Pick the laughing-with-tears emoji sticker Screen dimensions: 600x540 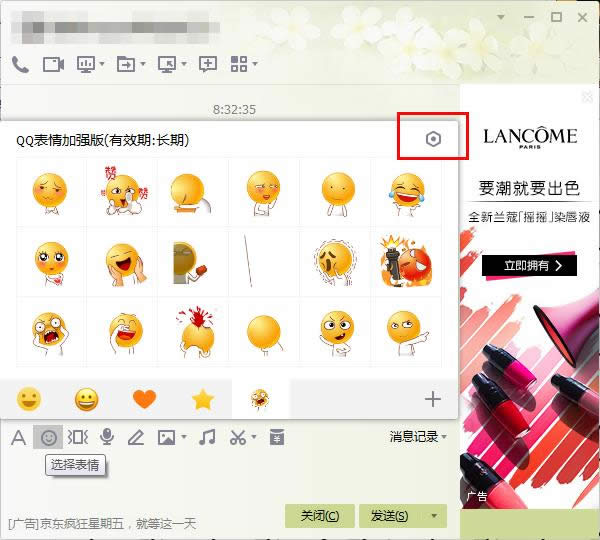406,190
